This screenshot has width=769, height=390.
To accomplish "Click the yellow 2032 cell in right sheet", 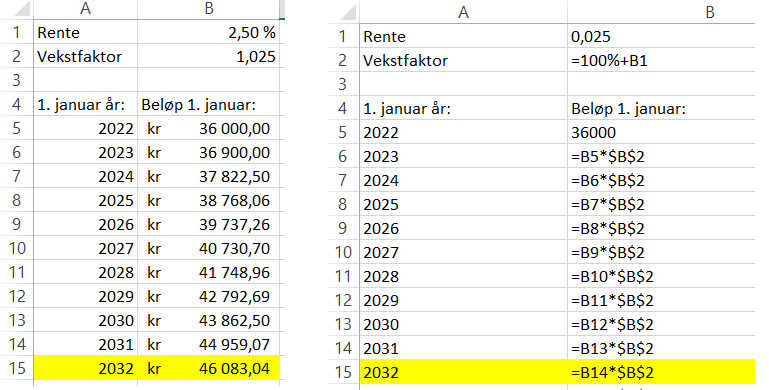I will click(x=463, y=372).
